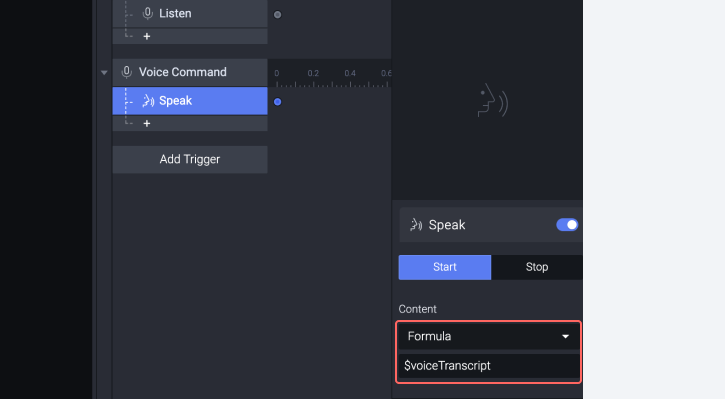The width and height of the screenshot is (725, 399).
Task: Click the Voice Command microphone icon
Action: pyautogui.click(x=126, y=72)
